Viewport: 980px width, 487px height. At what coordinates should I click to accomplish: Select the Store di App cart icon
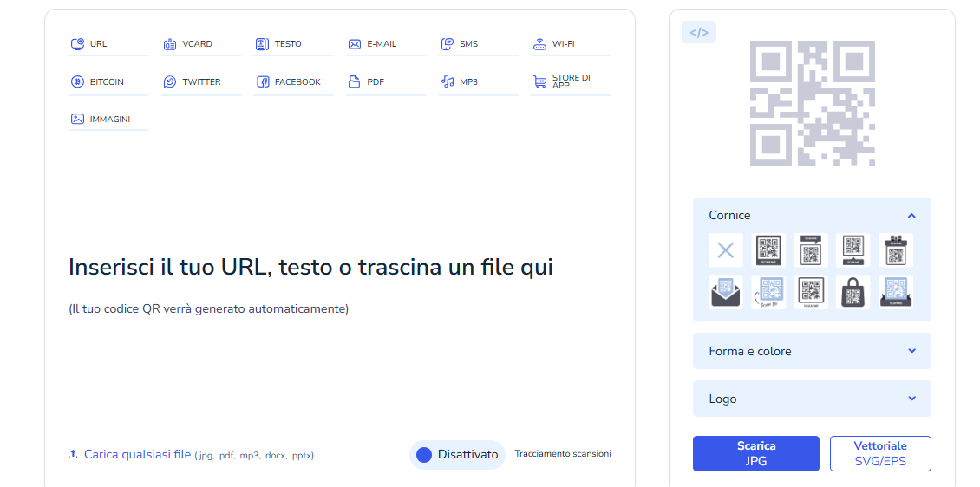tap(539, 81)
